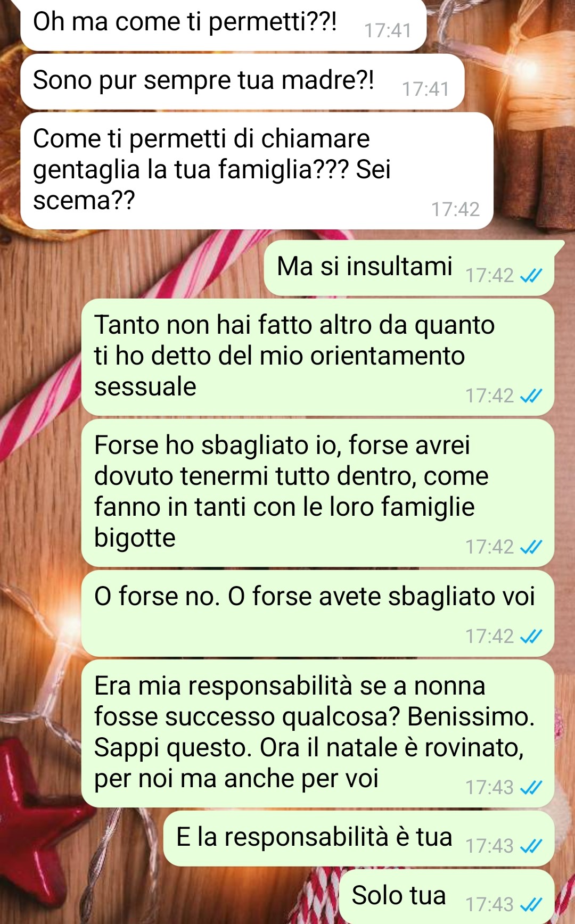The height and width of the screenshot is (924, 575).
Task: Tap blue double-check on the 'orientamento sessuale' message
Action: (x=531, y=396)
